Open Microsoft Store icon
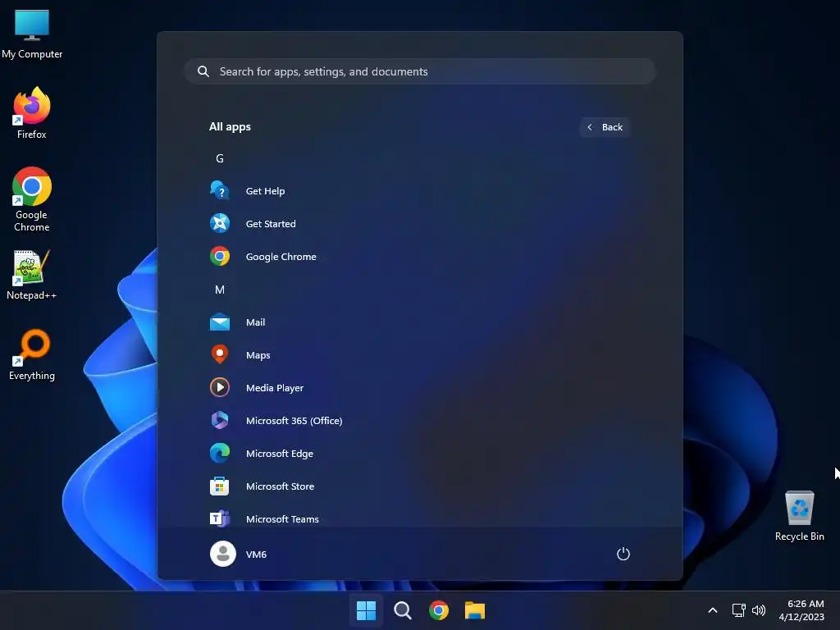Image resolution: width=840 pixels, height=630 pixels. pyautogui.click(x=220, y=486)
